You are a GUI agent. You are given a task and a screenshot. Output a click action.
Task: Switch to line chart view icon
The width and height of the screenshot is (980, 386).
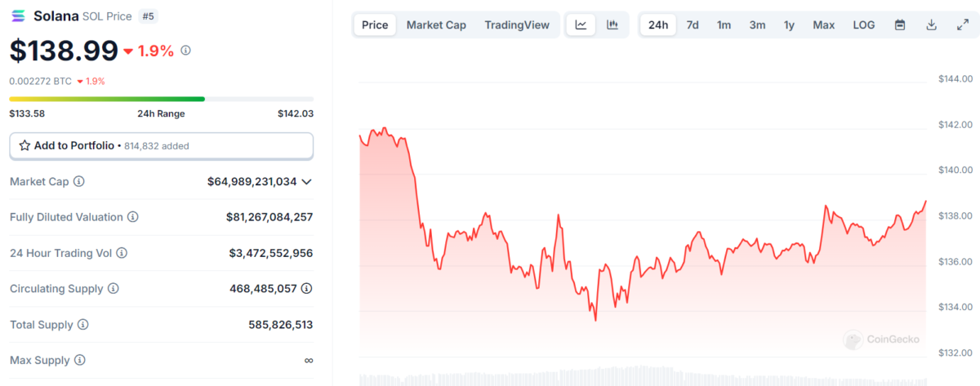coord(581,25)
